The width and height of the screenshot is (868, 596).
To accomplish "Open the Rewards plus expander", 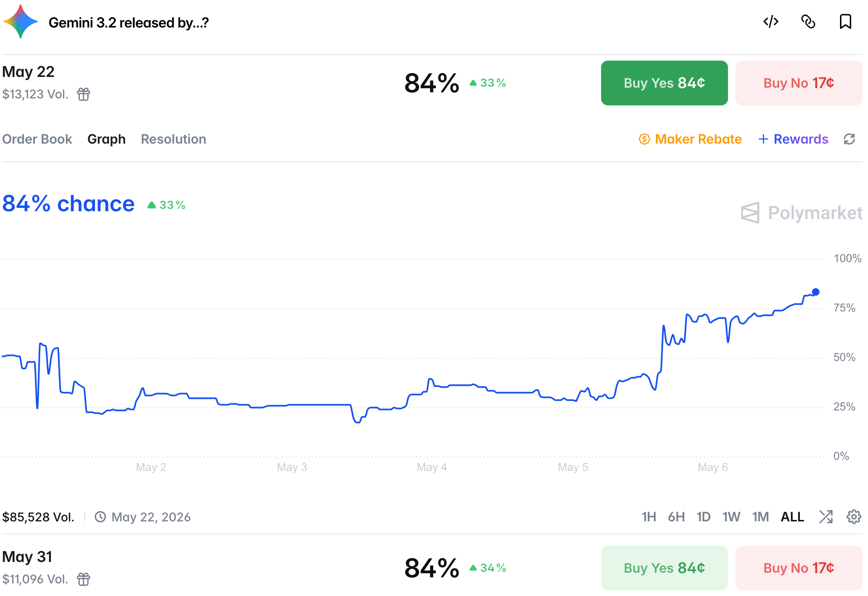I will (793, 139).
